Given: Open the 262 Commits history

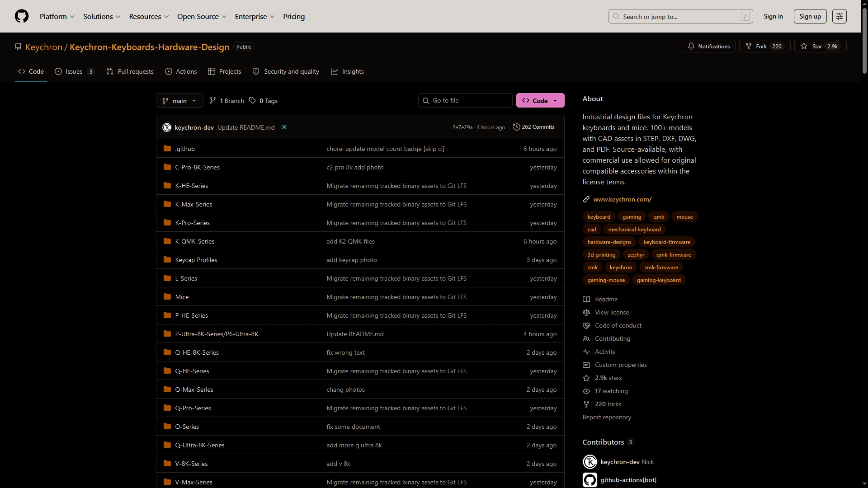Looking at the screenshot, I should click(x=534, y=127).
